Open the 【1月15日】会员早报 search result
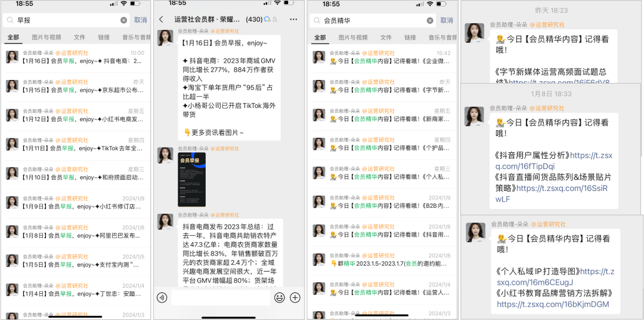 (76, 87)
